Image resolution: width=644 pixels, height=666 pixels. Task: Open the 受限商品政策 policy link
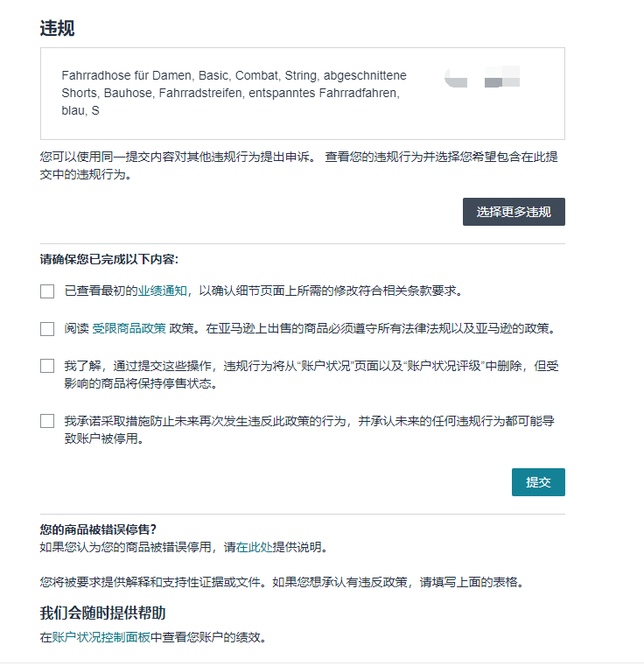click(x=129, y=328)
